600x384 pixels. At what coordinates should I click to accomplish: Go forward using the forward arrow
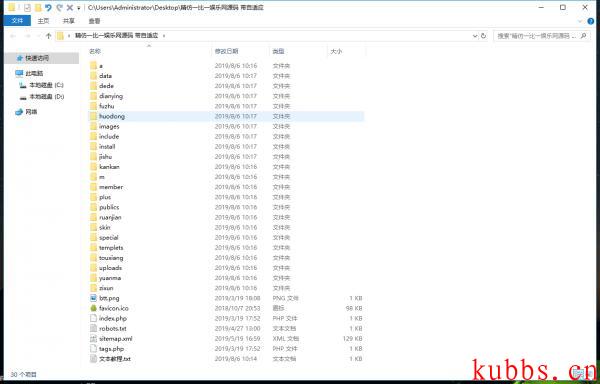27,36
